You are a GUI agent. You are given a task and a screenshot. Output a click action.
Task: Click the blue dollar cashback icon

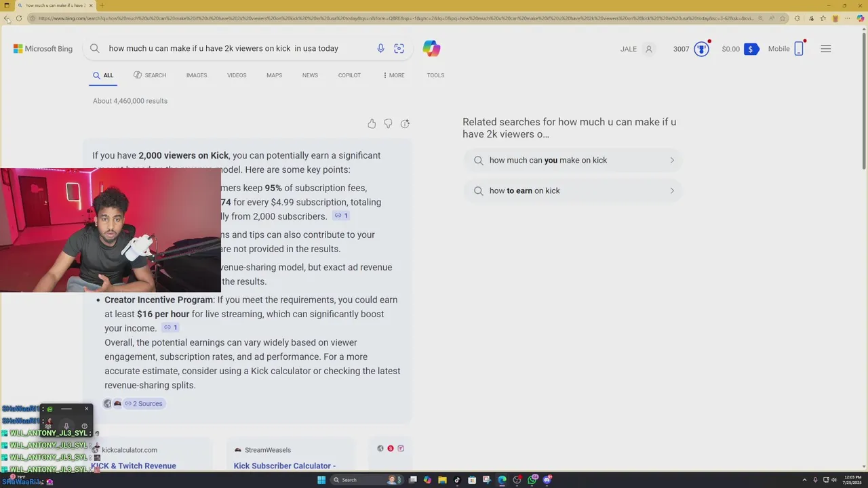pos(751,49)
